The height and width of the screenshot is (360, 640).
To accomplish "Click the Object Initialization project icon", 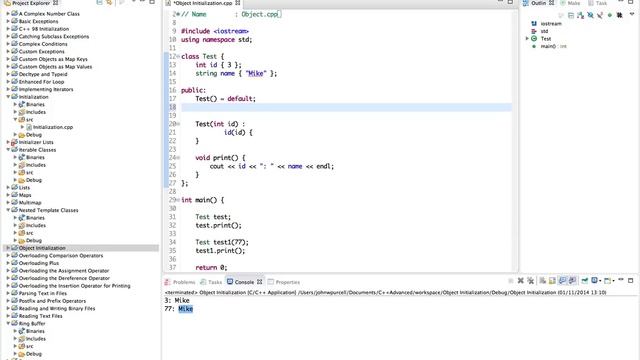I will click(x=14, y=248).
